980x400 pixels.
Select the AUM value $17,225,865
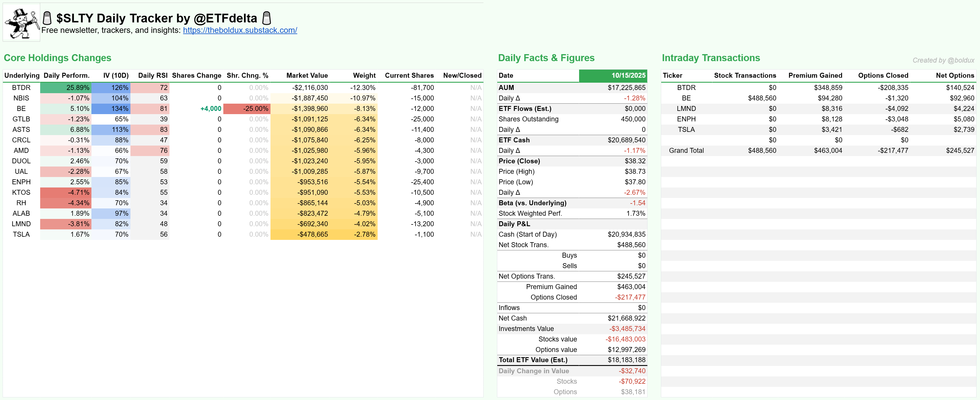(626, 87)
